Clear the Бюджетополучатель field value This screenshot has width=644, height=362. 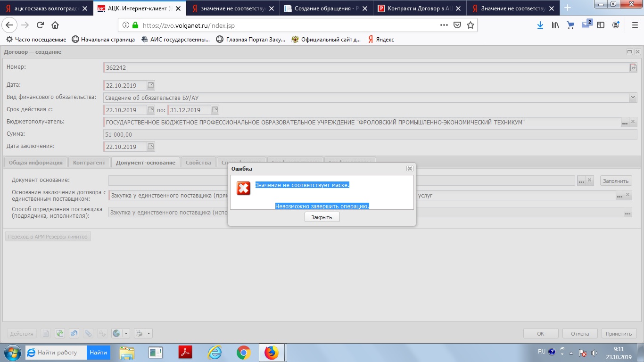[x=633, y=122]
